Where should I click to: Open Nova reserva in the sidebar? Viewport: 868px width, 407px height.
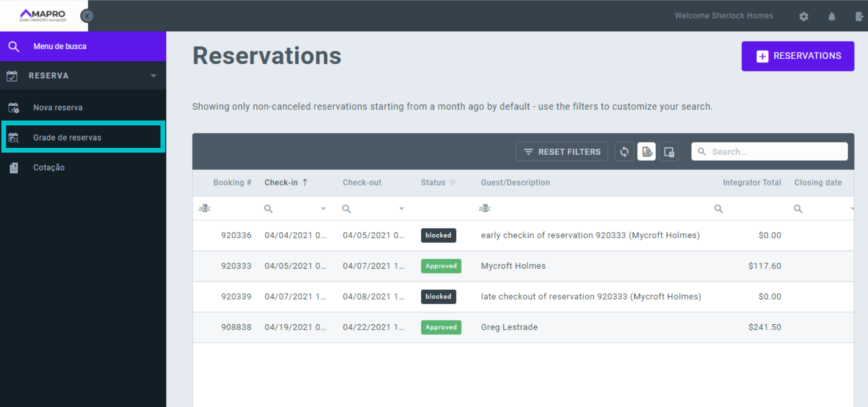(58, 108)
